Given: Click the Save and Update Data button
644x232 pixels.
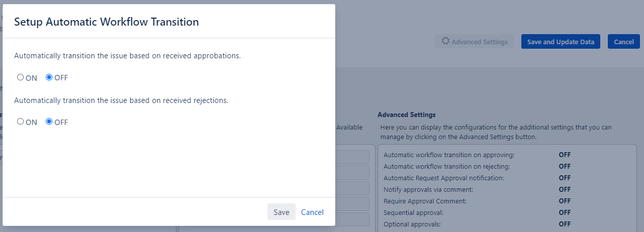Looking at the screenshot, I should [561, 42].
